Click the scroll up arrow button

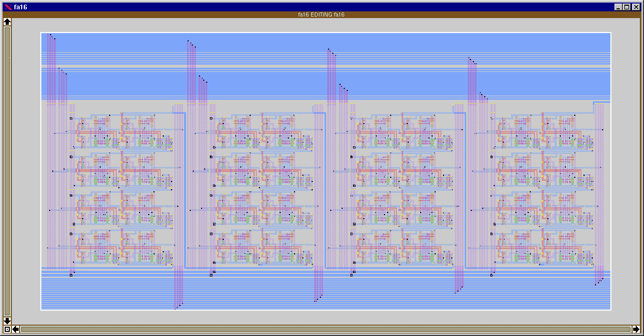[x=7, y=22]
